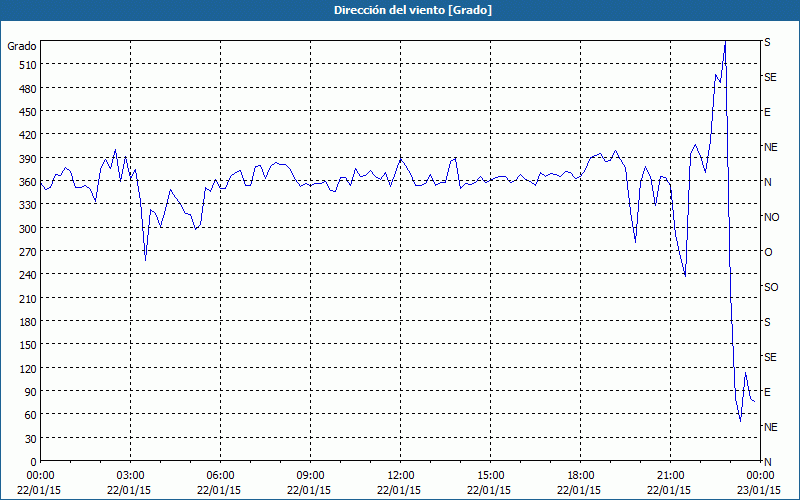The width and height of the screenshot is (800, 500).
Task: Click the 180 degree axis label
Action: [28, 322]
